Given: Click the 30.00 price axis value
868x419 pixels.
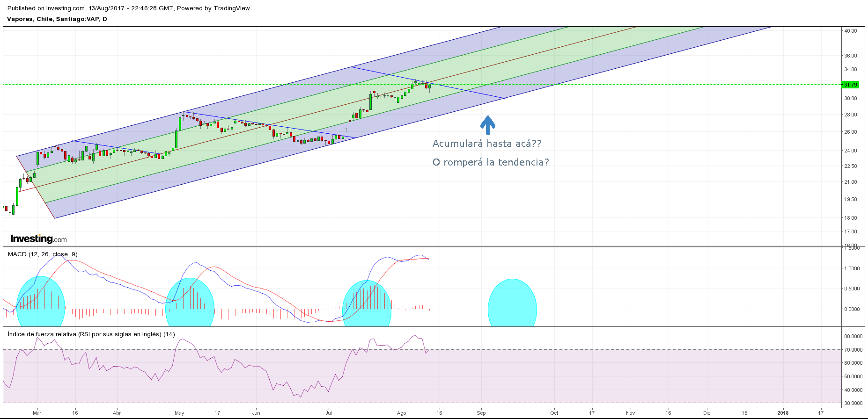Looking at the screenshot, I should coord(851,98).
